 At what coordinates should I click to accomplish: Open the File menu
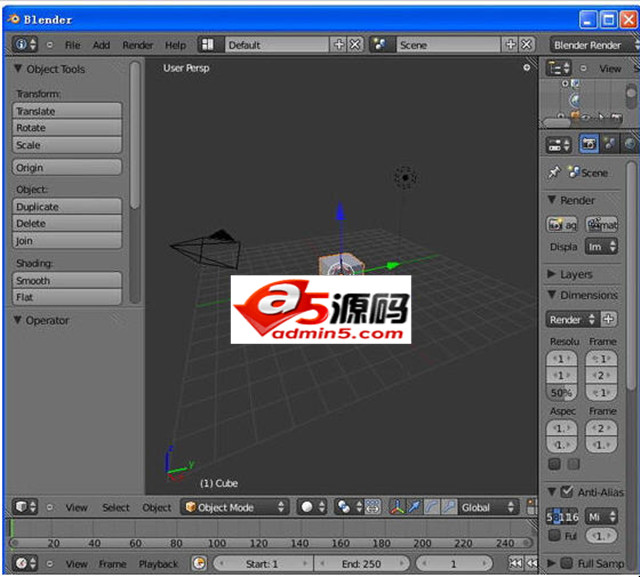(73, 45)
